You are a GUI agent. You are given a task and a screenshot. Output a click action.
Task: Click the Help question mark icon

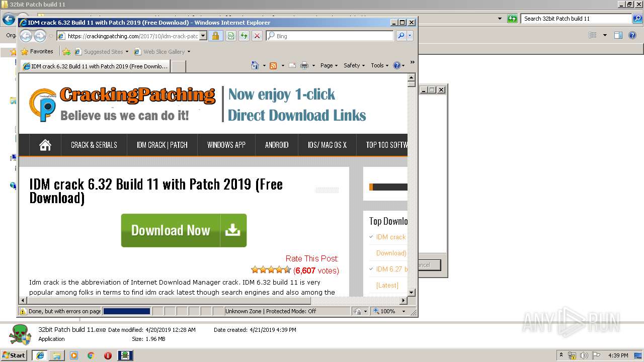pyautogui.click(x=396, y=65)
